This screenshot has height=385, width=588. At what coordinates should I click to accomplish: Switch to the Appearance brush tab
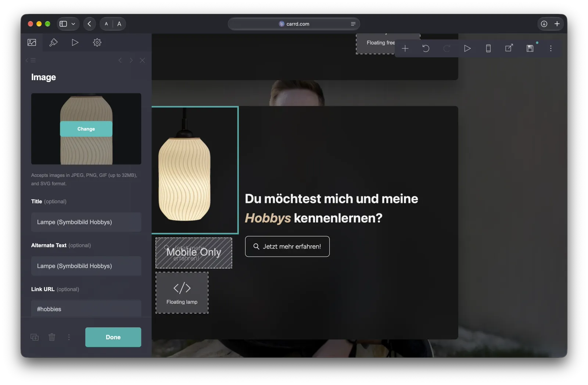click(x=53, y=43)
